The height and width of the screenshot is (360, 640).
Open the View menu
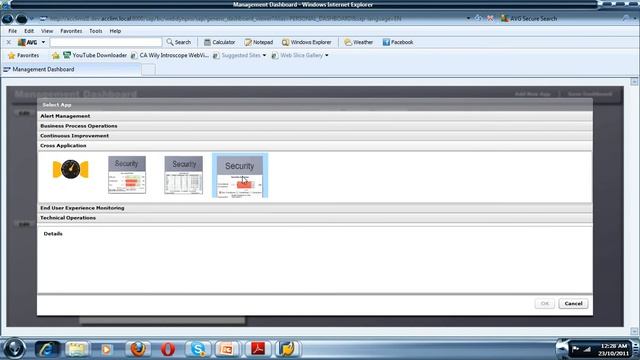[47, 31]
